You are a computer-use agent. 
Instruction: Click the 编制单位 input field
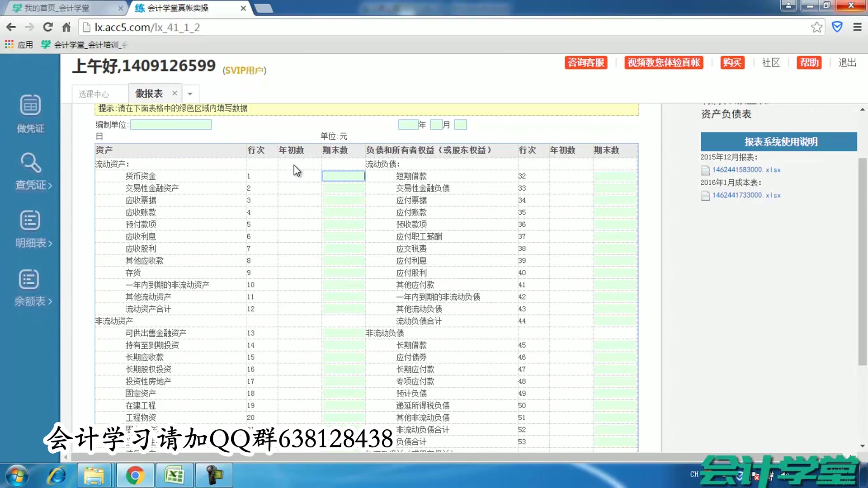[171, 124]
